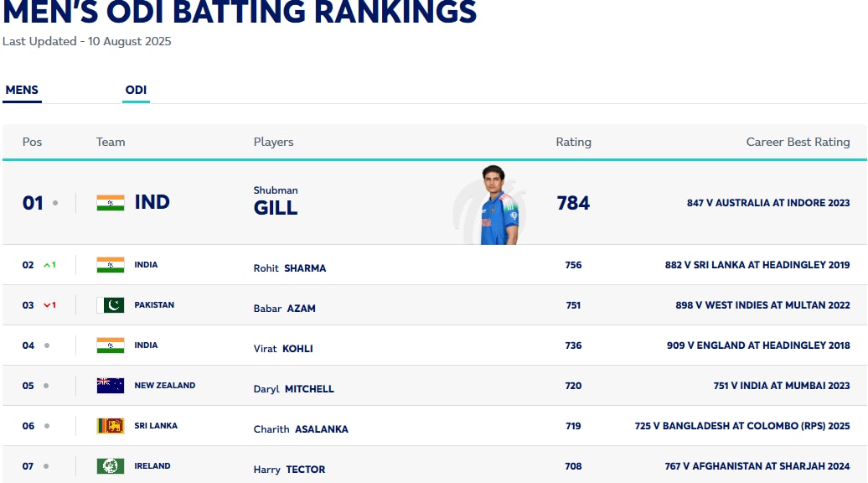
Task: Click India flag in Virat Kohli row
Action: [x=110, y=345]
